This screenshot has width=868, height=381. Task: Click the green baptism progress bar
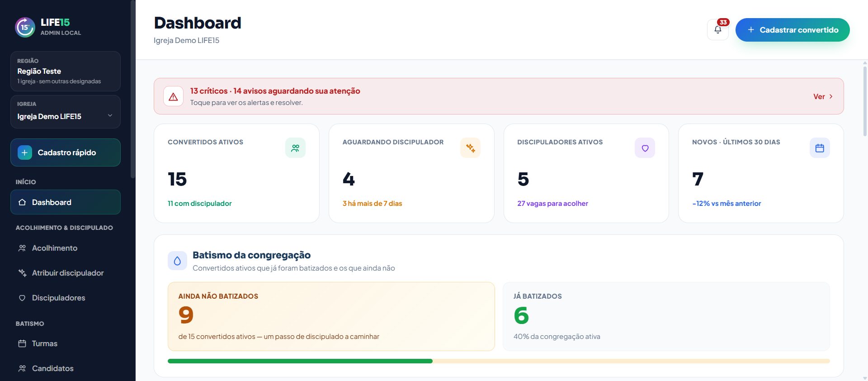[300, 361]
